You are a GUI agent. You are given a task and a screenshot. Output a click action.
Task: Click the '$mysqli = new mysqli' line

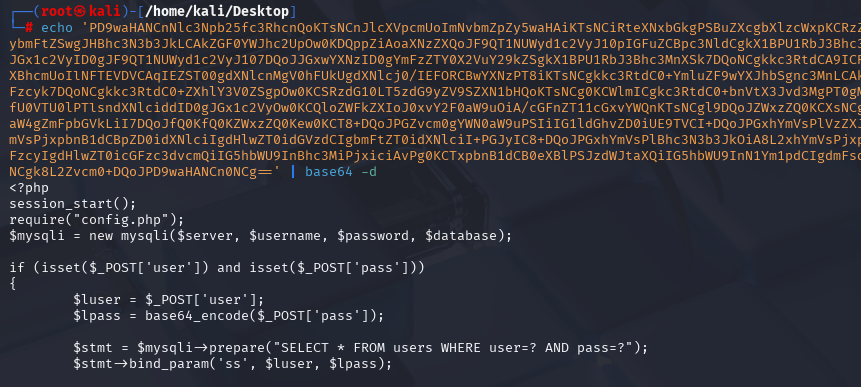(260, 236)
